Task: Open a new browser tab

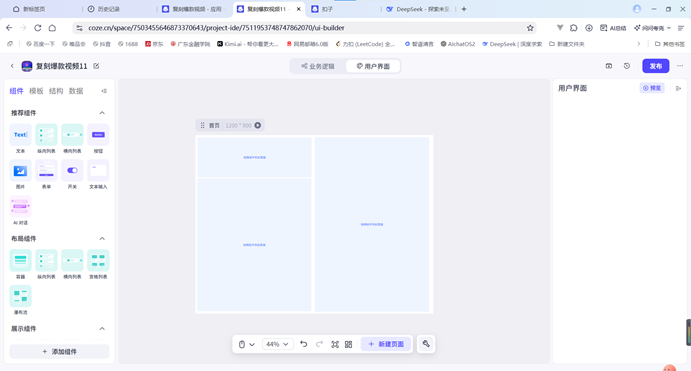Action: pyautogui.click(x=464, y=9)
